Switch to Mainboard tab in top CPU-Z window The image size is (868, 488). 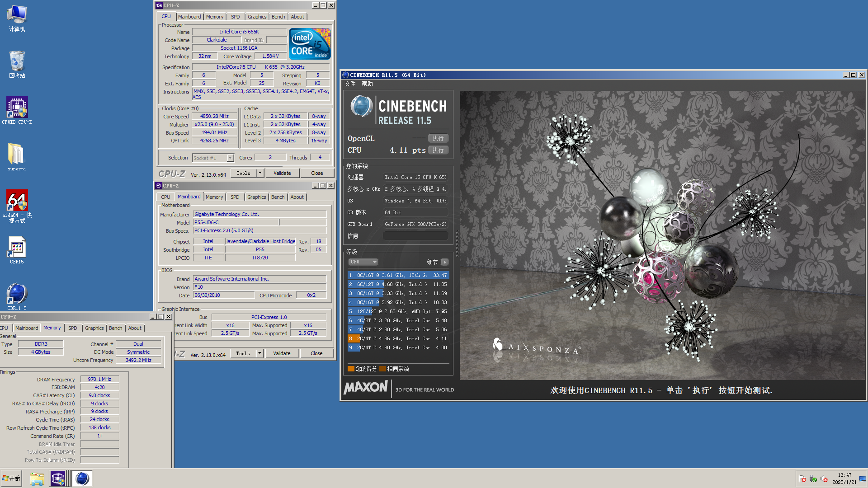(x=189, y=17)
